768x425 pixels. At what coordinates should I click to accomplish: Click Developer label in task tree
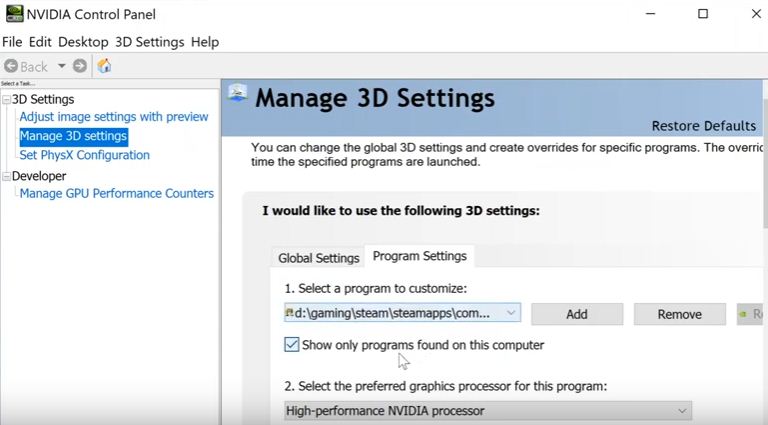click(x=39, y=176)
